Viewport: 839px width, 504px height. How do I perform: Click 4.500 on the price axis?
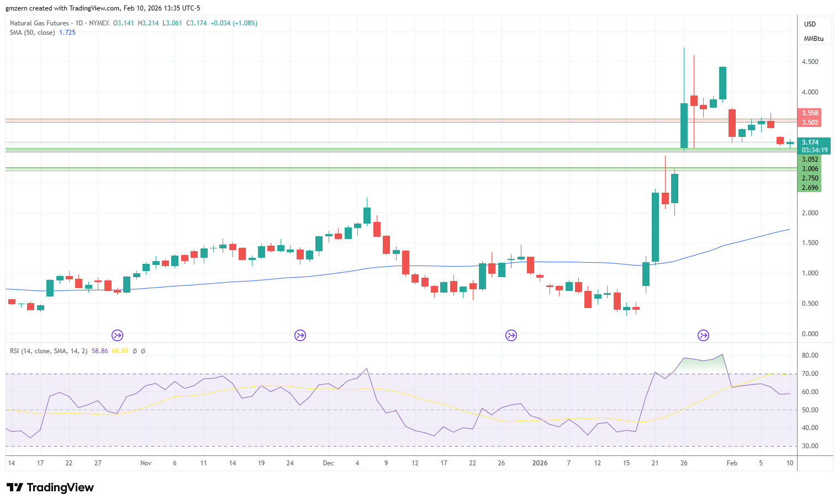[x=810, y=62]
